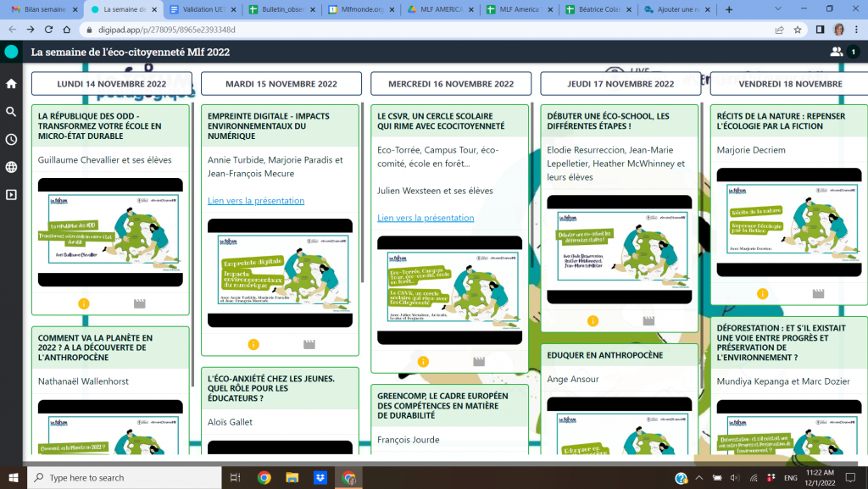
Task: Open the Chrome side panel icon
Action: (x=821, y=30)
